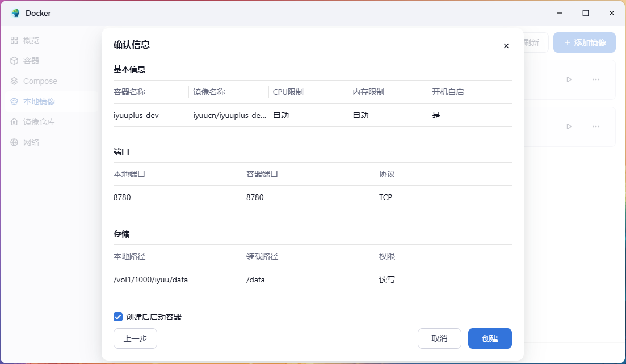Viewport: 626px width, 364px height.
Task: Click the 创建 button
Action: pyautogui.click(x=490, y=338)
